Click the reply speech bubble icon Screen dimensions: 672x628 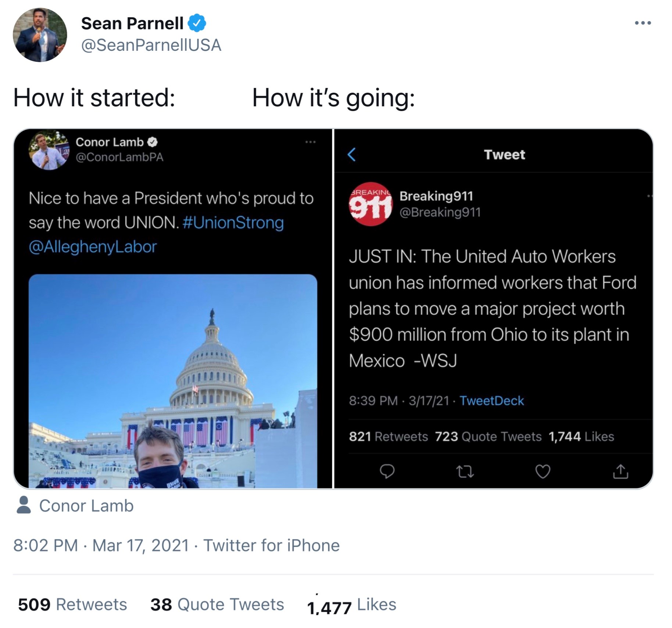pyautogui.click(x=387, y=471)
